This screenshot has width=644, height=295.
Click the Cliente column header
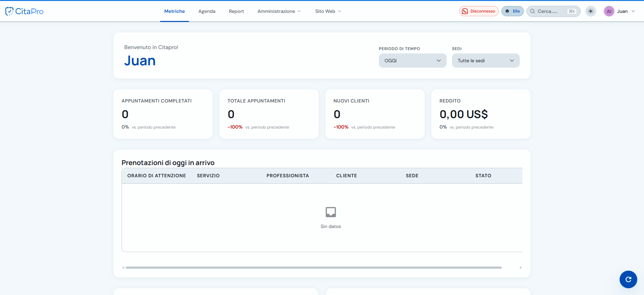coord(346,176)
